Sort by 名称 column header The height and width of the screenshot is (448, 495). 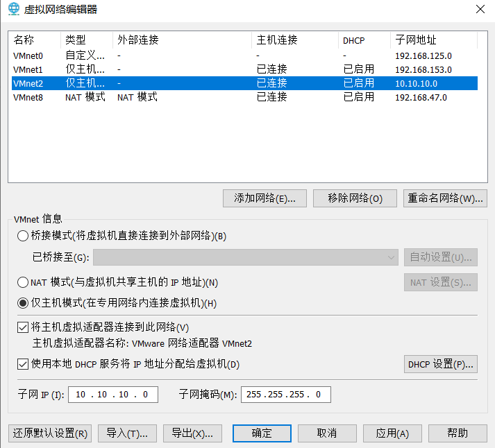coord(35,40)
